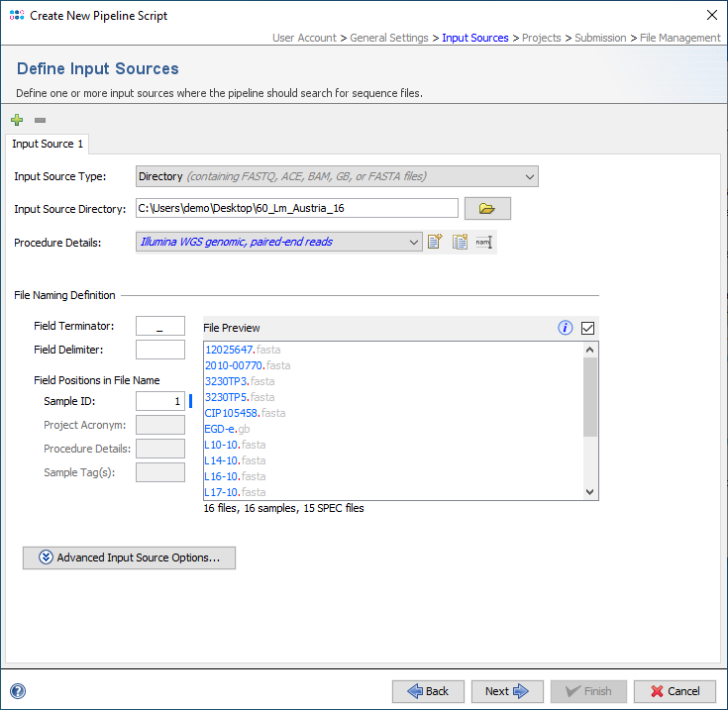This screenshot has width=728, height=710.
Task: Click the Field Delimiter input box
Action: [x=159, y=350]
